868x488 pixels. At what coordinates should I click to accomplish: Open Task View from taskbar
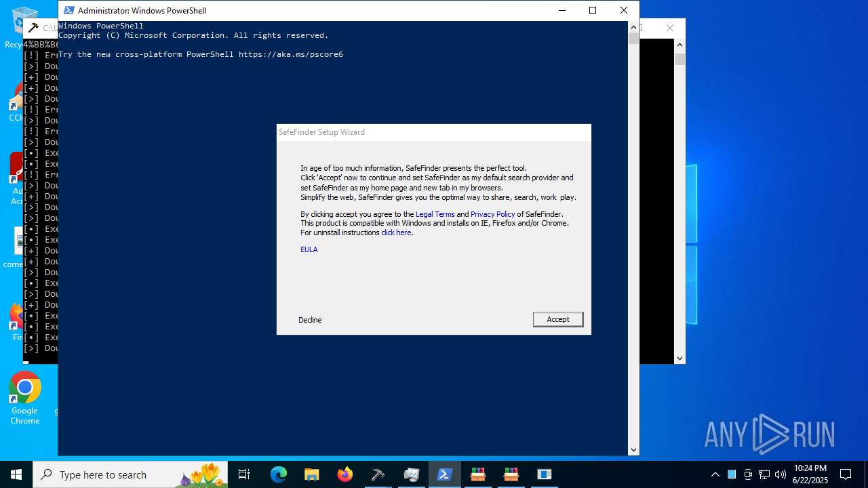coord(244,474)
